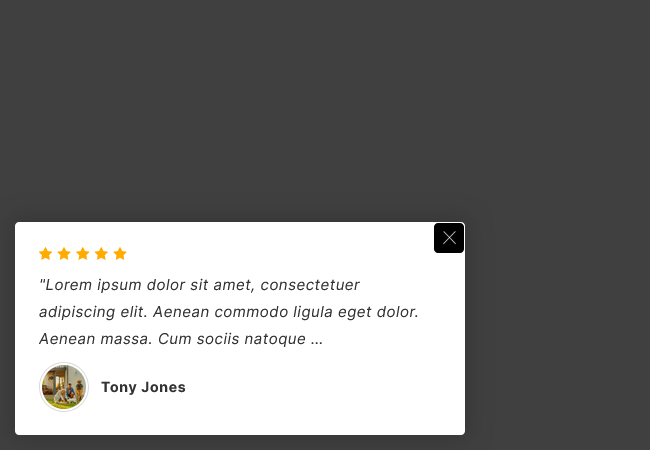
Task: Click the word "Lorem" starting the quote
Action: pos(67,285)
